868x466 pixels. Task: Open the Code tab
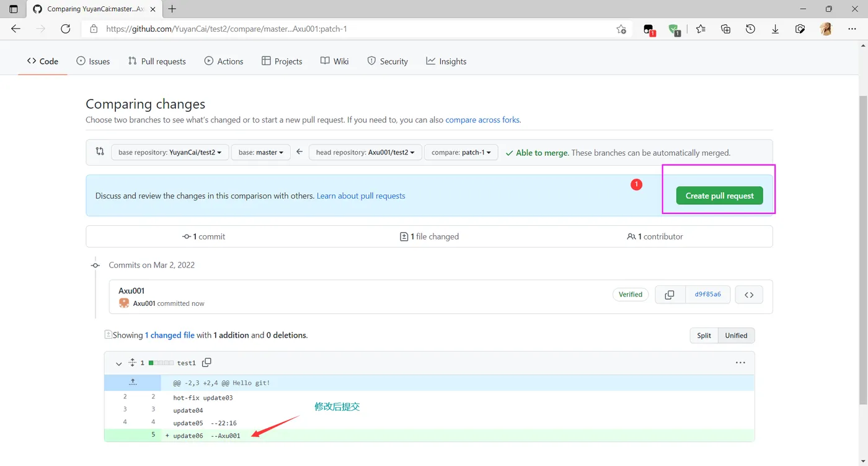click(x=43, y=61)
